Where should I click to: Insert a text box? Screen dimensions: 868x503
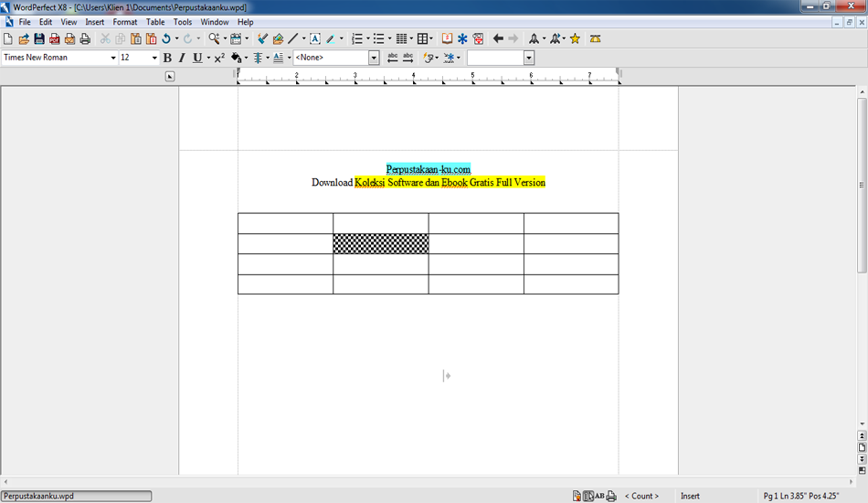coord(315,38)
